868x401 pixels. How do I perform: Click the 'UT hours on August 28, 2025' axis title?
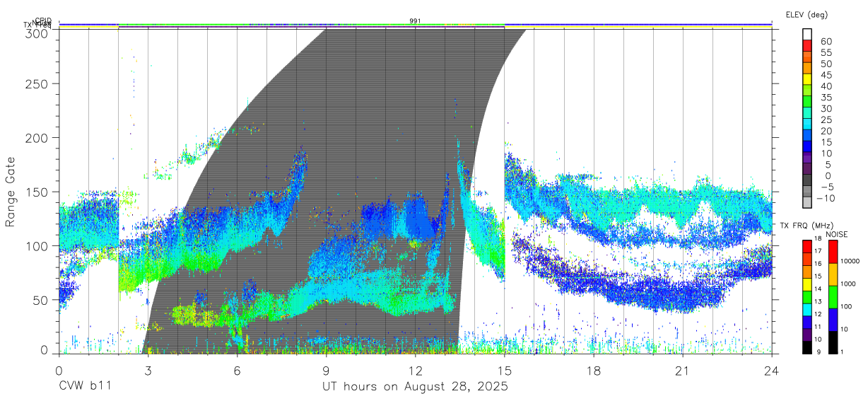(x=415, y=387)
